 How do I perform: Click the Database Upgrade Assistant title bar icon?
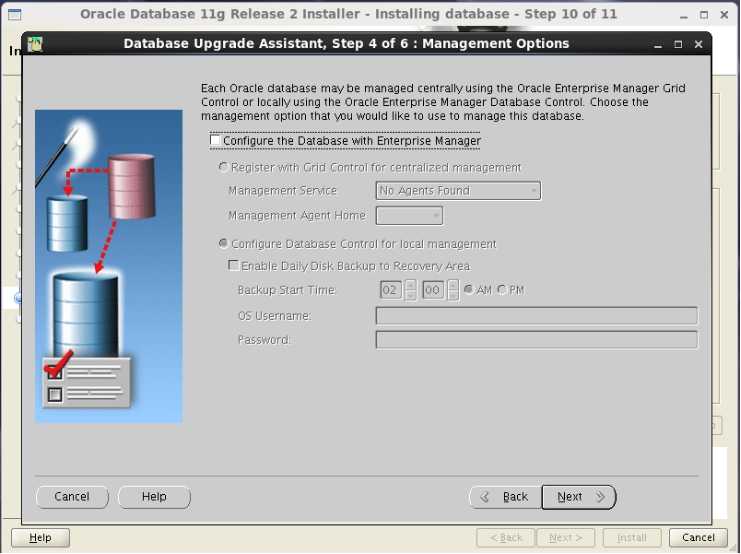(35, 44)
